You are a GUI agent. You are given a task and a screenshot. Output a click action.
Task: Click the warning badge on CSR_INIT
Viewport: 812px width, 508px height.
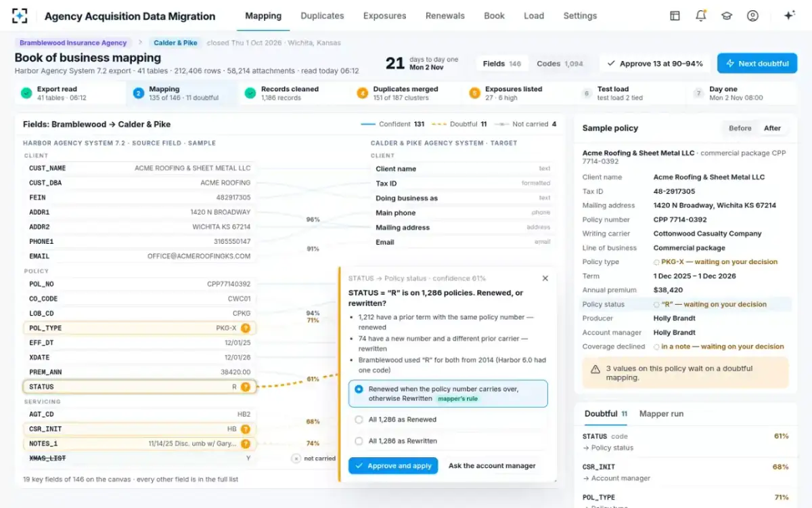click(246, 429)
